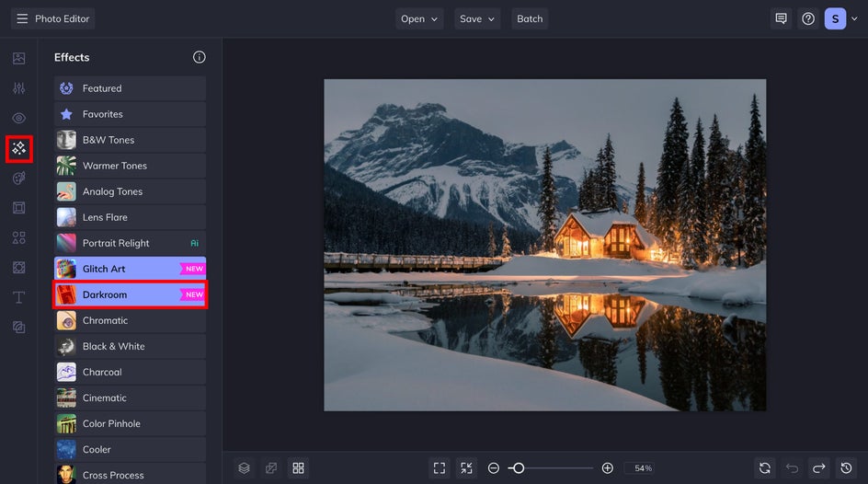Open the history clock icon
868x484 pixels.
click(x=846, y=468)
